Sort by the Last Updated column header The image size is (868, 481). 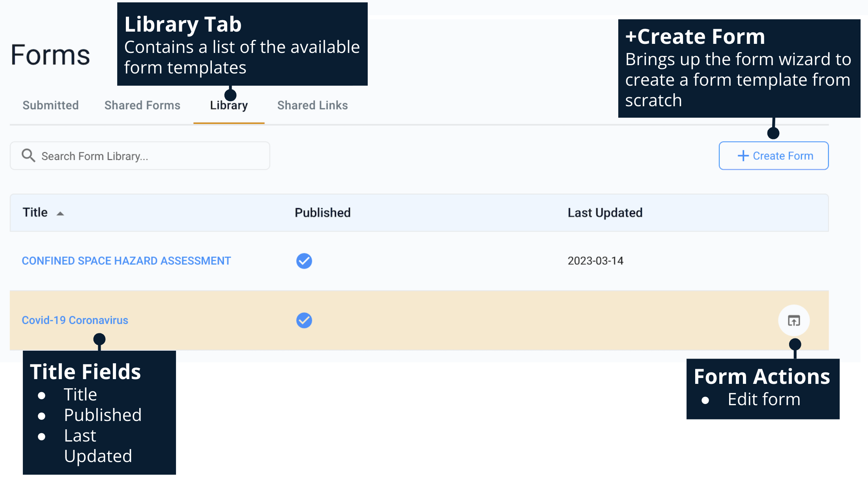point(605,213)
